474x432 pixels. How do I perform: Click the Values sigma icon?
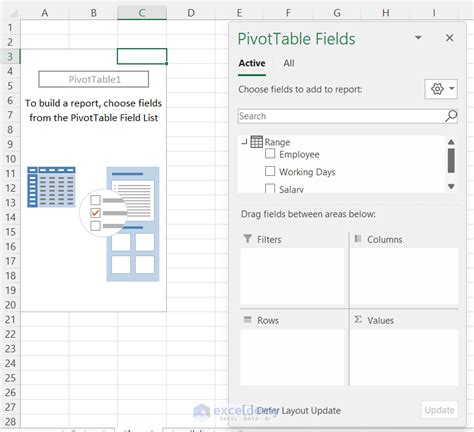(x=358, y=320)
